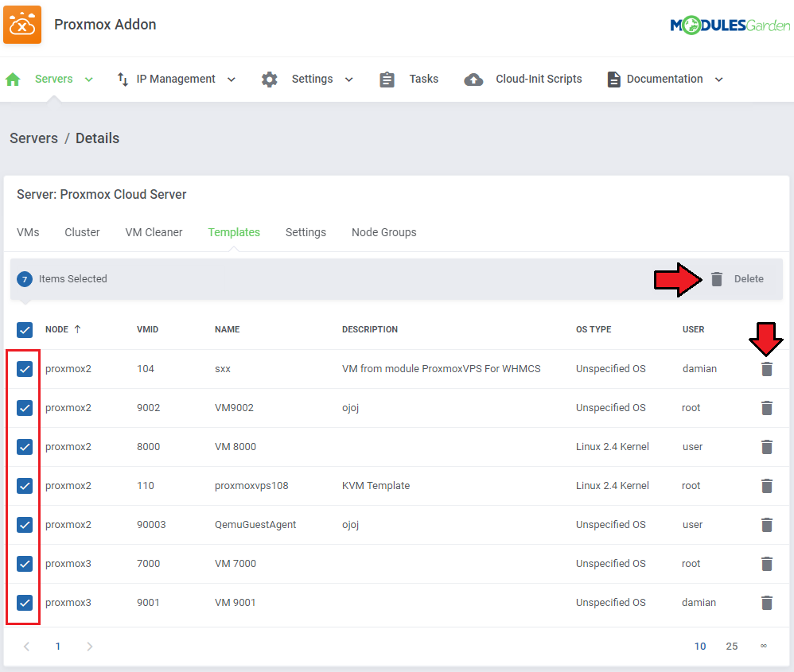The width and height of the screenshot is (794, 672).
Task: Switch to the server Settings tab
Action: tap(306, 232)
